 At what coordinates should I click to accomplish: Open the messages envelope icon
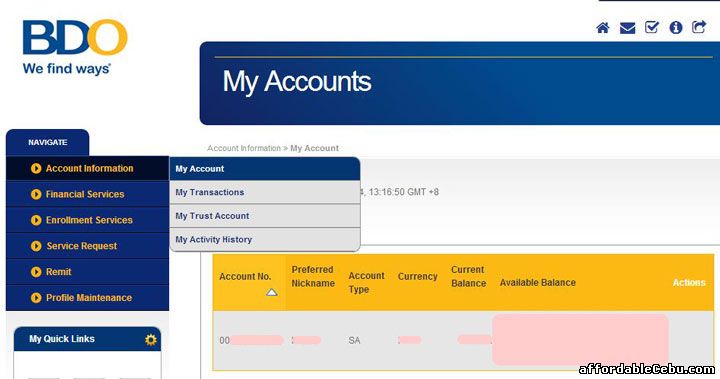pyautogui.click(x=627, y=28)
